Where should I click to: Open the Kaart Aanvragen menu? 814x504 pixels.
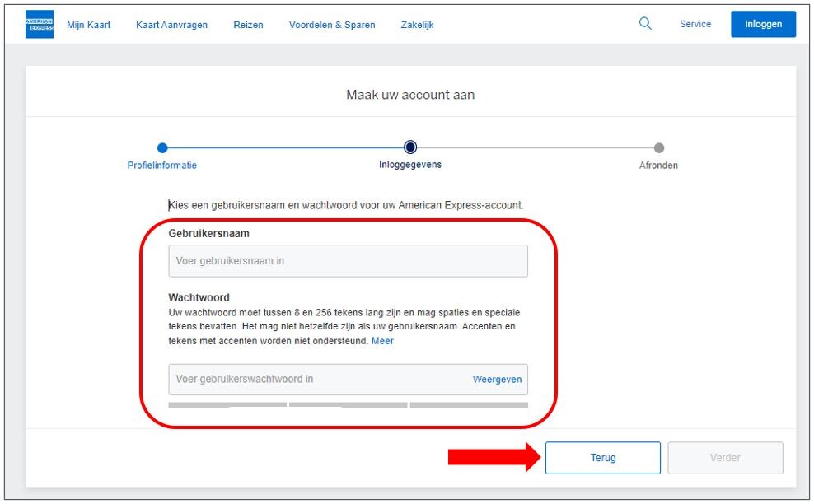[x=171, y=25]
